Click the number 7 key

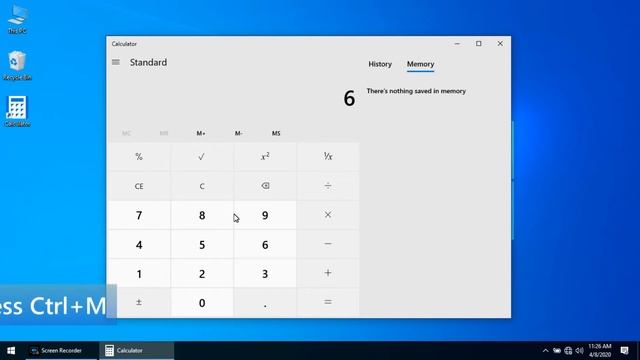click(x=139, y=215)
